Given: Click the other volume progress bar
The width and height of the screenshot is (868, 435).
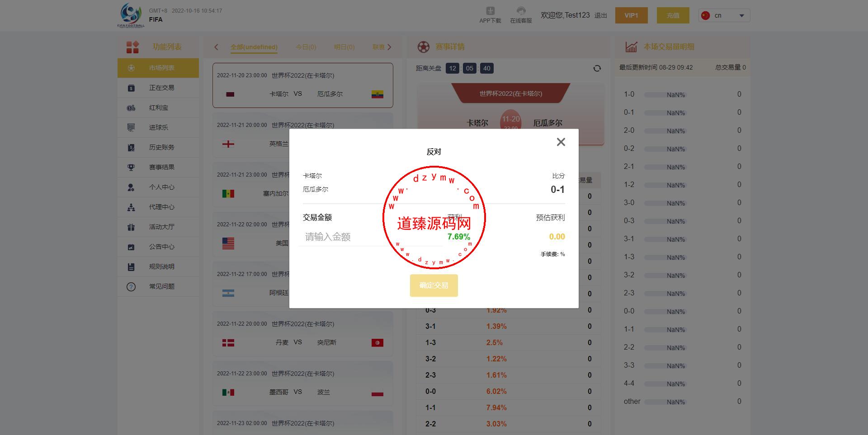Looking at the screenshot, I should (x=665, y=402).
